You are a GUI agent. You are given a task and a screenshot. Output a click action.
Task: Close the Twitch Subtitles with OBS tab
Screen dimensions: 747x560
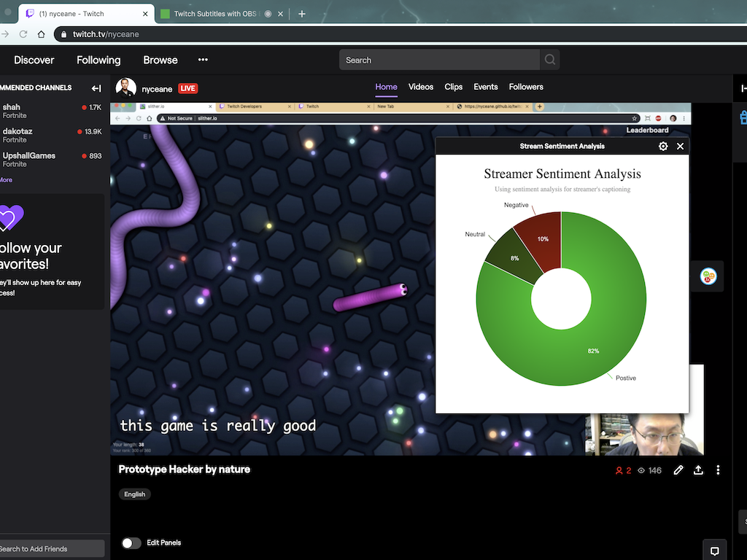[281, 14]
